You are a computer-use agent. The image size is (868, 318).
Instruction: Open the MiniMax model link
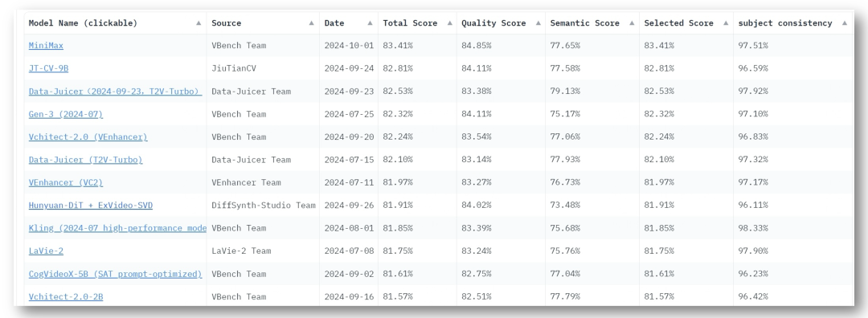46,46
